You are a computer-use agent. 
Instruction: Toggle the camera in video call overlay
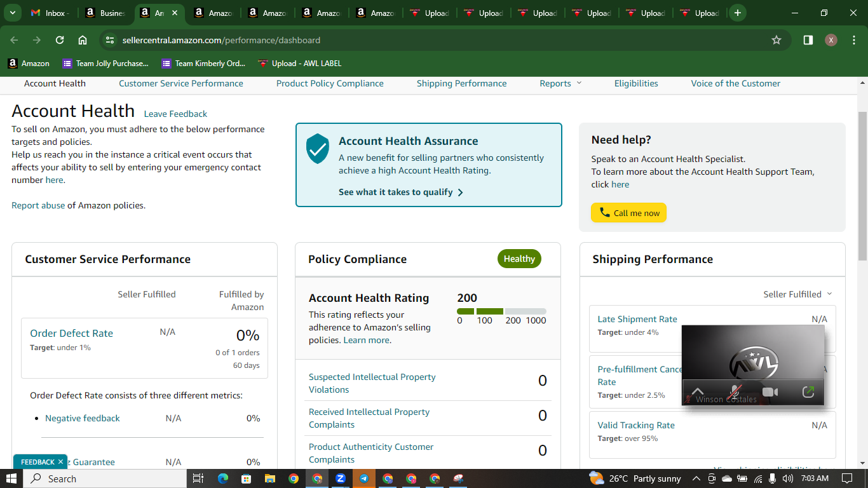click(770, 392)
